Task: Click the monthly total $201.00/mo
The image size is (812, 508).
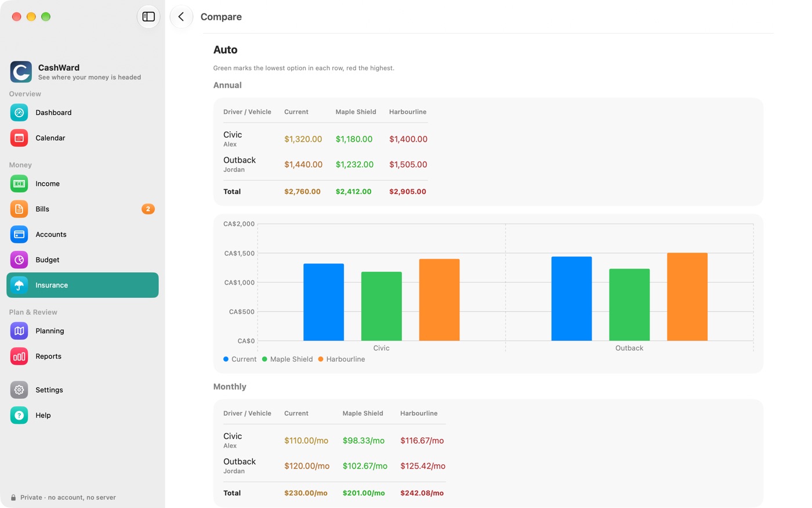Action: pyautogui.click(x=364, y=493)
